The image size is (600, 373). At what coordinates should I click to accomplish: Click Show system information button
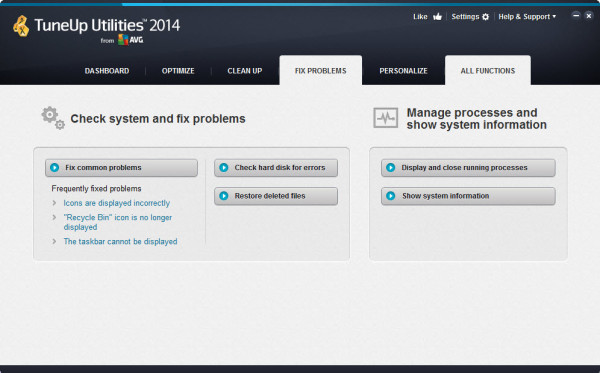pos(468,196)
